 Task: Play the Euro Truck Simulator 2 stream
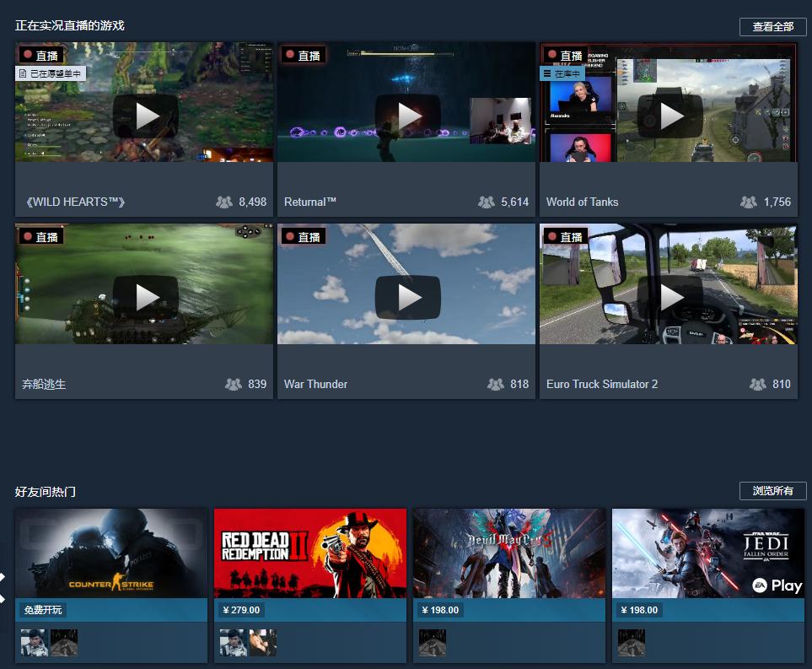click(x=670, y=298)
